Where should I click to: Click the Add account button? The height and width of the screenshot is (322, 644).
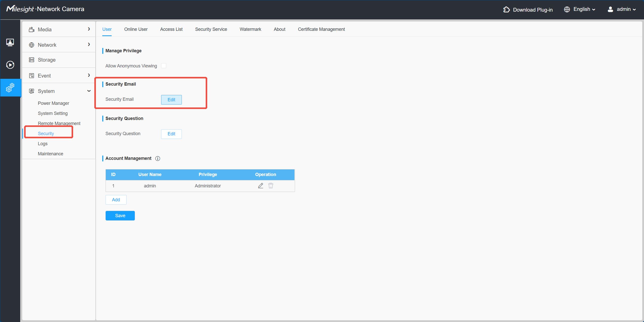point(116,200)
